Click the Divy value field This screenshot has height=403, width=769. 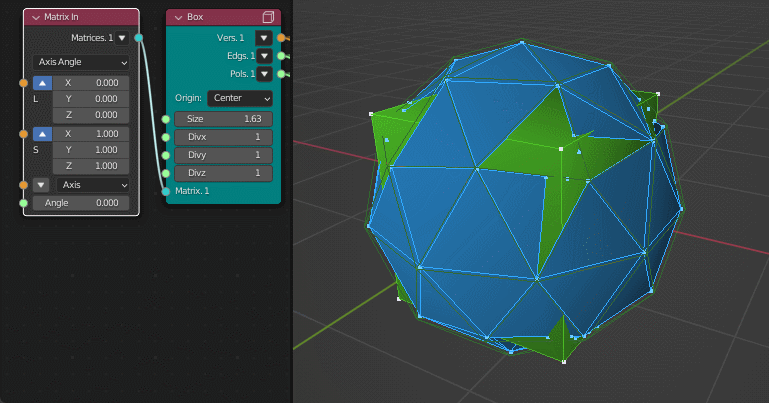223,155
